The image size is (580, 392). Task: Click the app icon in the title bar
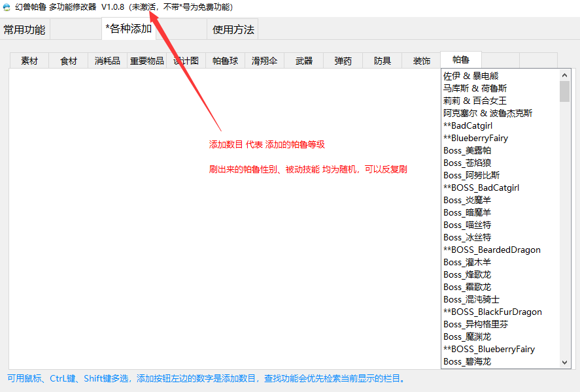click(7, 7)
